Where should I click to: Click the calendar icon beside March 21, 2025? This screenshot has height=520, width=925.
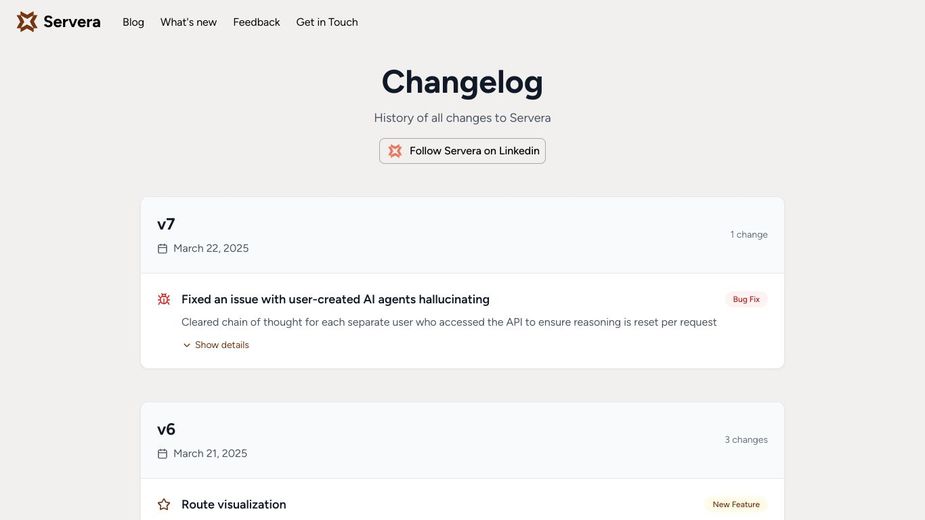(163, 454)
